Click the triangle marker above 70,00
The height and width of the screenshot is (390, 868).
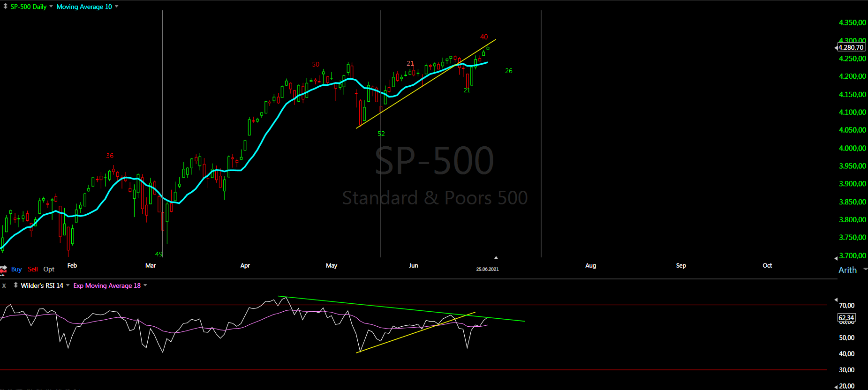(836, 300)
